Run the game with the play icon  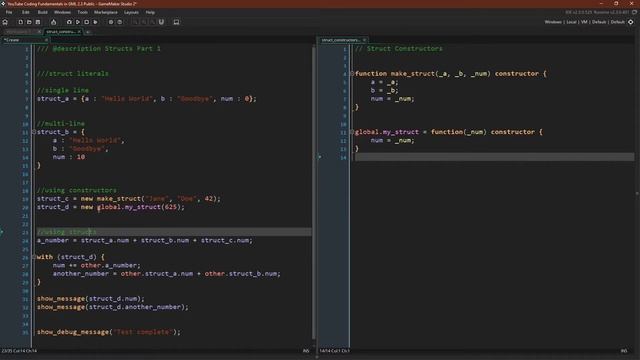tap(78, 22)
